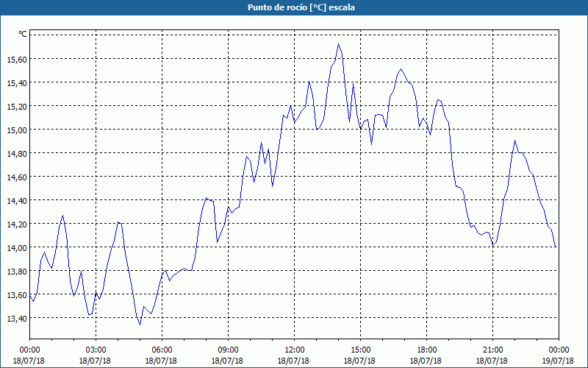Viewport: 588px width, 368px height.
Task: Select the 14,00 y-axis label
Action: tap(17, 248)
